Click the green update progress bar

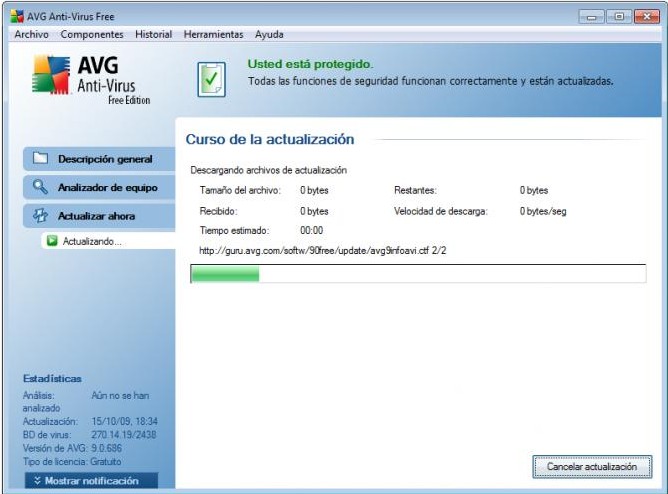[x=418, y=273]
